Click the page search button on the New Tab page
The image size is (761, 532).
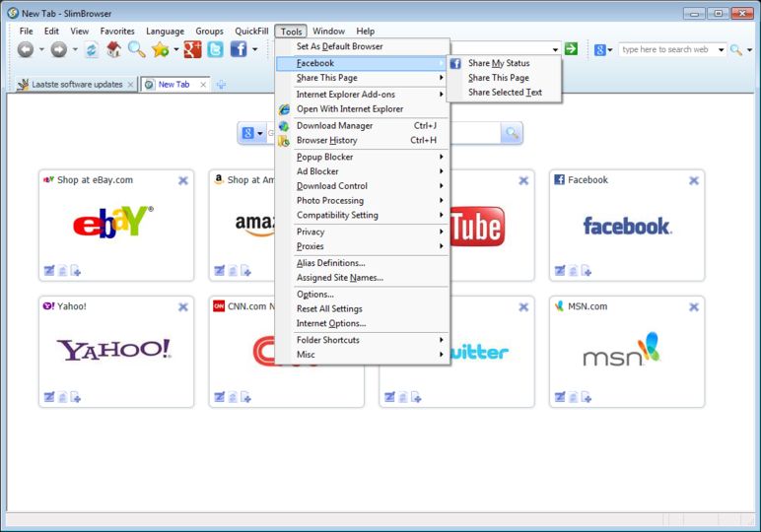(512, 133)
